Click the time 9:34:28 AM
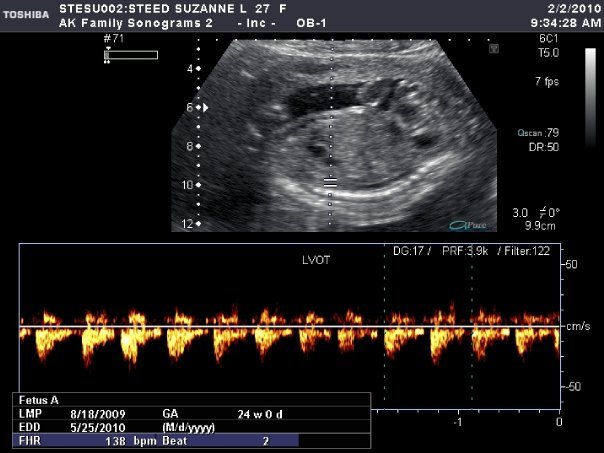 [565, 23]
